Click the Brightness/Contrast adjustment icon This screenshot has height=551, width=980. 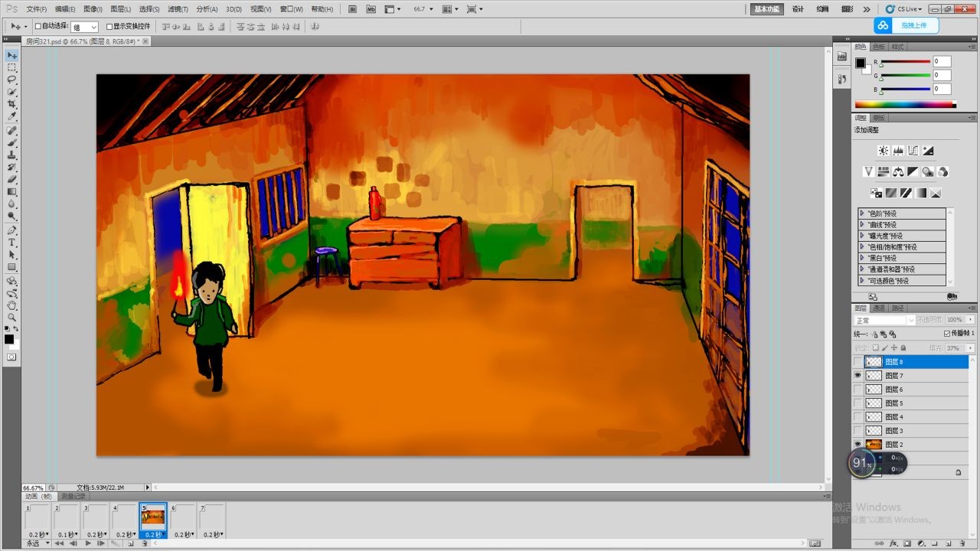pyautogui.click(x=883, y=151)
